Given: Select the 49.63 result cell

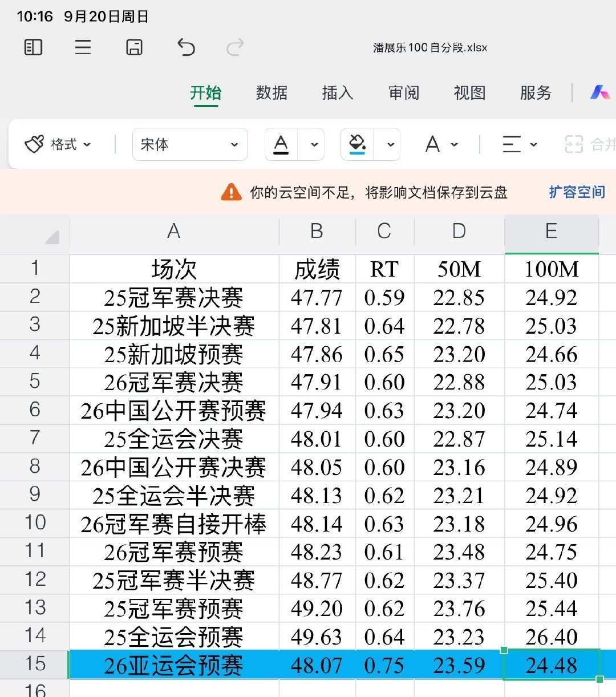Looking at the screenshot, I should click(x=317, y=637).
